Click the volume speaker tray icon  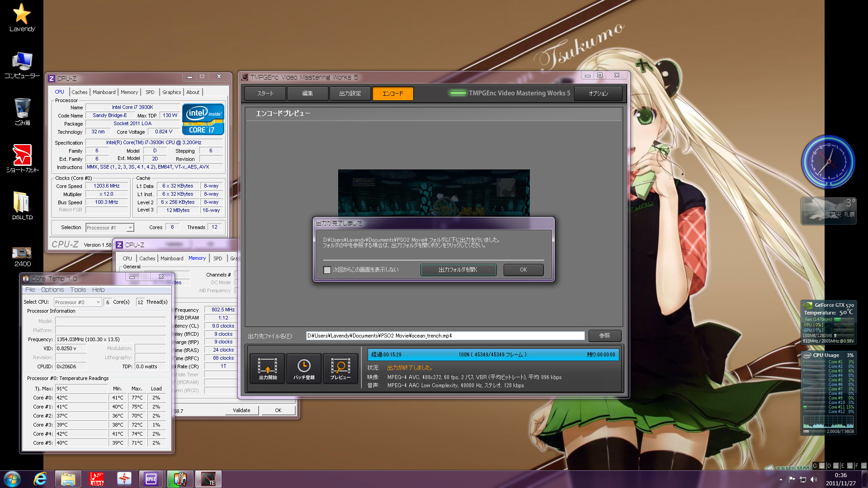[x=814, y=479]
